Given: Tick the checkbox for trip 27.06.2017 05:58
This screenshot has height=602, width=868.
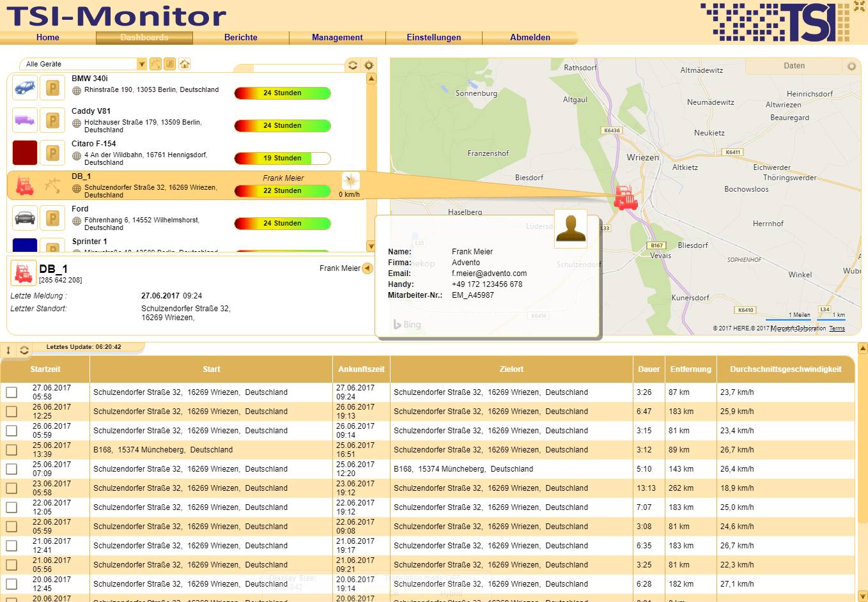Looking at the screenshot, I should 12,392.
